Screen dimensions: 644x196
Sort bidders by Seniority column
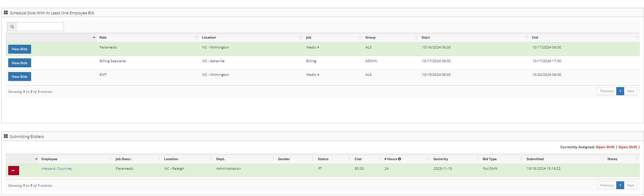click(440, 159)
